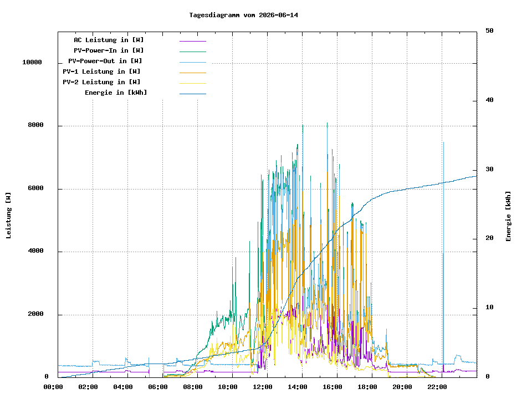Click the 04:00 time axis label
The height and width of the screenshot is (399, 532).
click(x=123, y=387)
